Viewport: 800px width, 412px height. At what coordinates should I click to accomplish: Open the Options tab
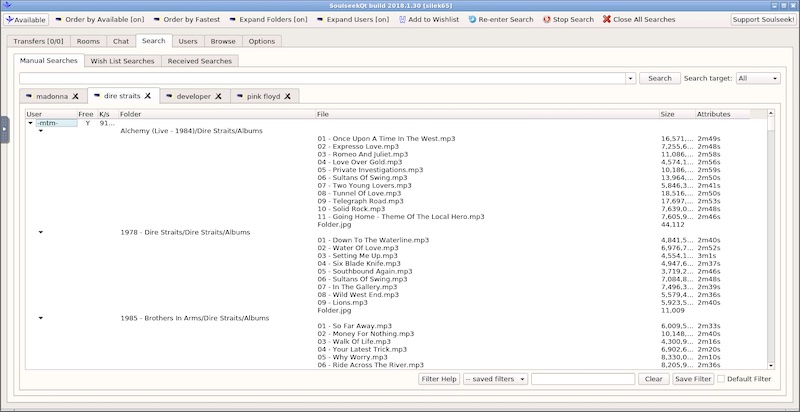point(262,41)
